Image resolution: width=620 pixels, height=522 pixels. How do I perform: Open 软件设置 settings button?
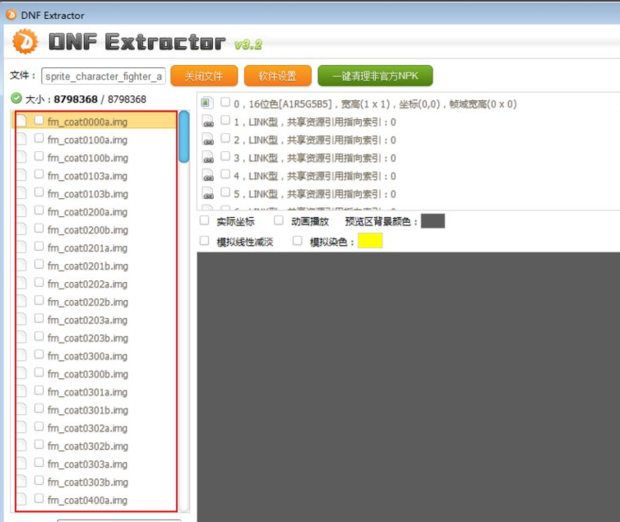point(277,76)
